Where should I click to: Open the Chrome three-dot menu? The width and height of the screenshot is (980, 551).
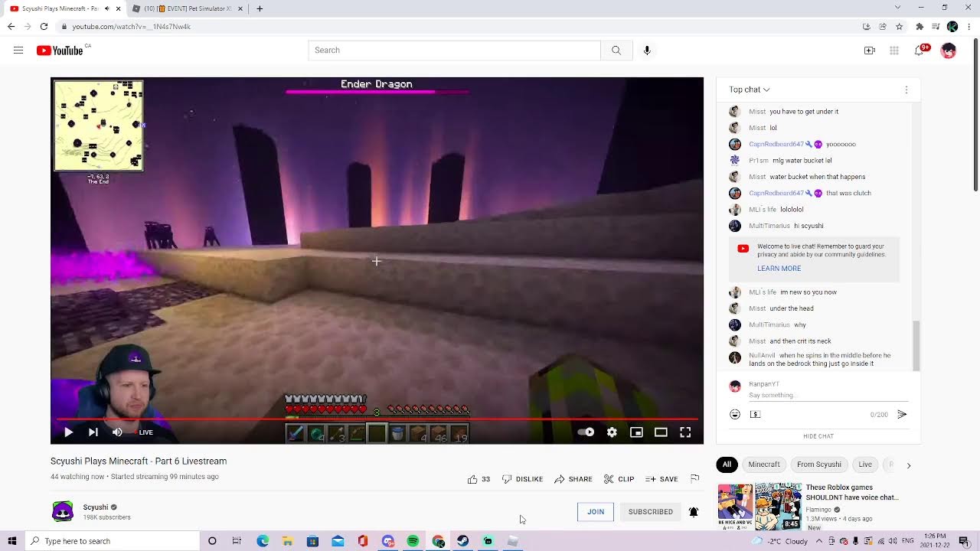[x=969, y=26]
